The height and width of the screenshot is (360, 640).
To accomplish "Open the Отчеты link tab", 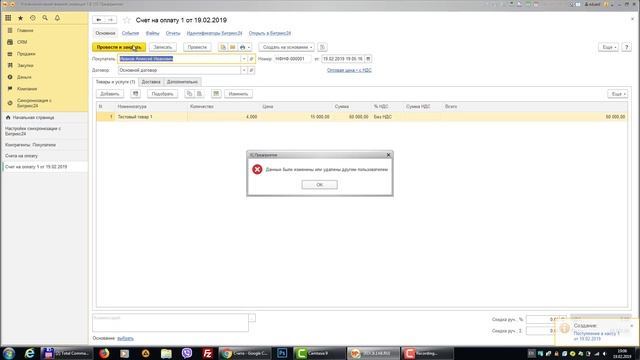I will click(x=173, y=33).
